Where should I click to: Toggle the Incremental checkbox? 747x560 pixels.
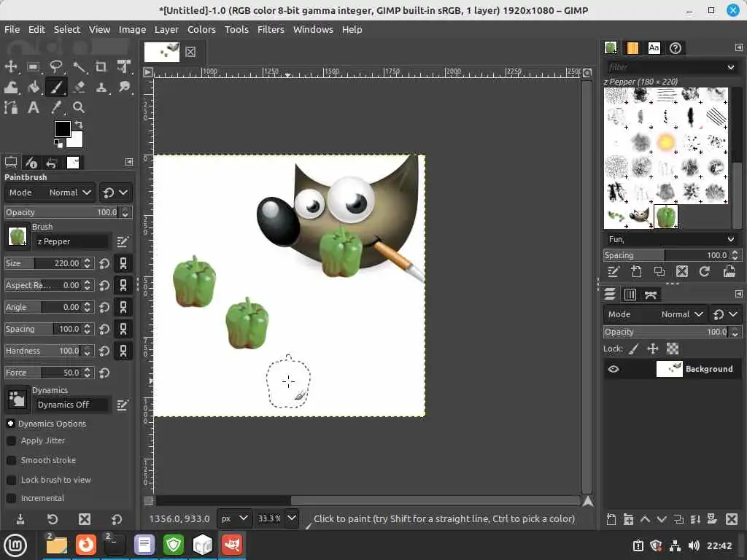pos(12,499)
